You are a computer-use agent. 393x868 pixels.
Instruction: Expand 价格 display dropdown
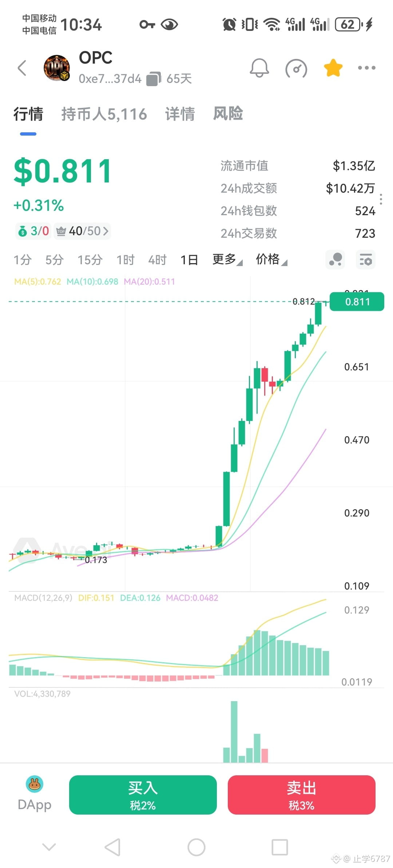tap(271, 260)
